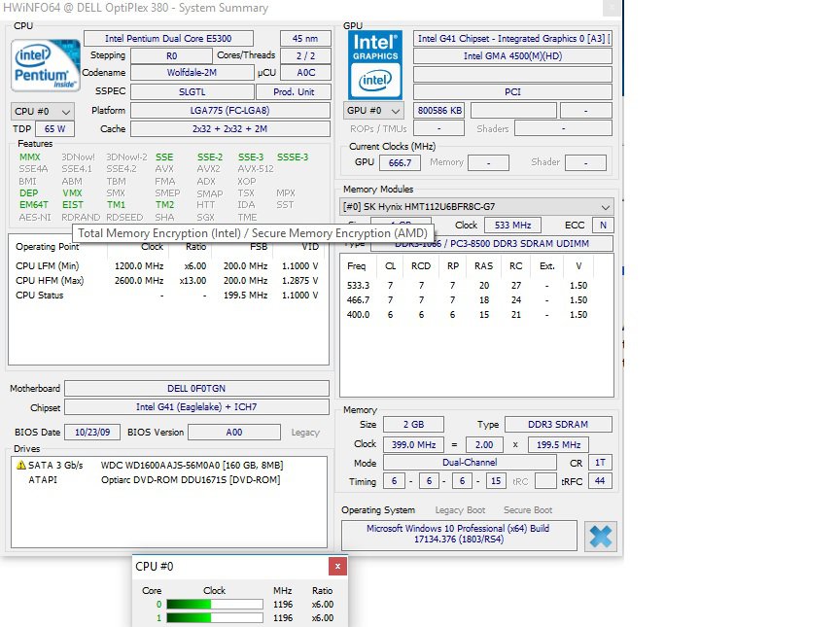Click the Core 1 clock bar
This screenshot has width=840, height=627.
point(215,618)
